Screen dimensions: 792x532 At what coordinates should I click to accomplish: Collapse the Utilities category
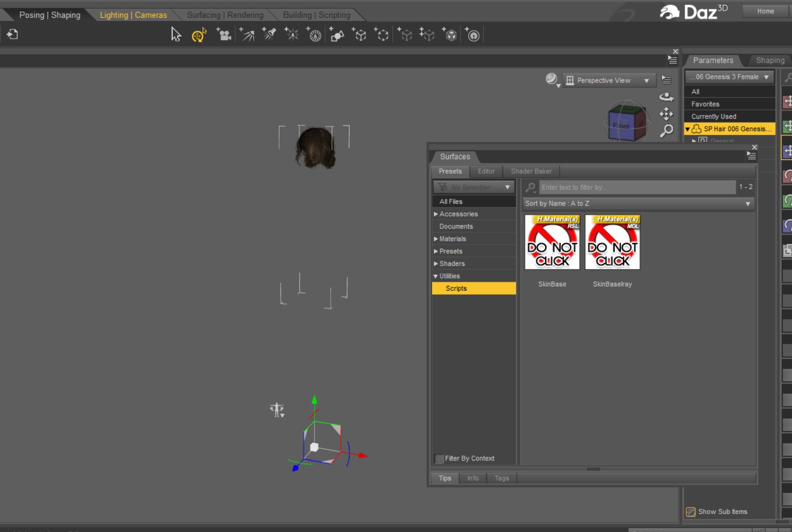coord(435,276)
